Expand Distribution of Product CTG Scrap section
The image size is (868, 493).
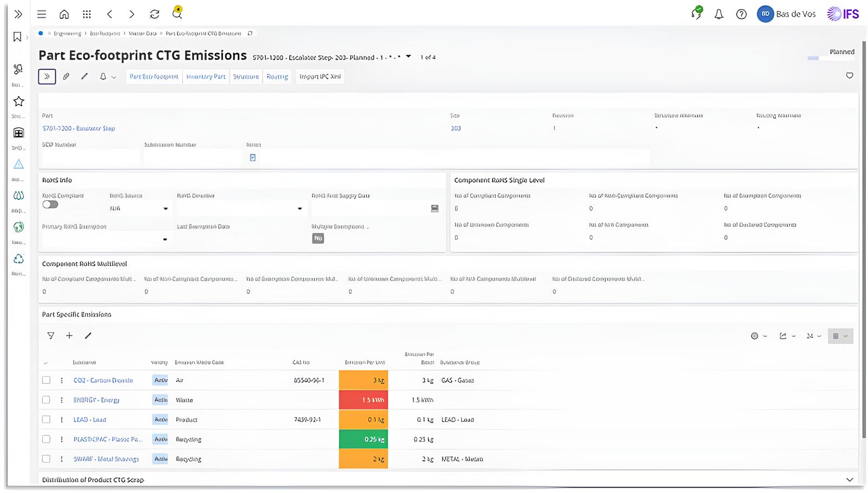(850, 479)
